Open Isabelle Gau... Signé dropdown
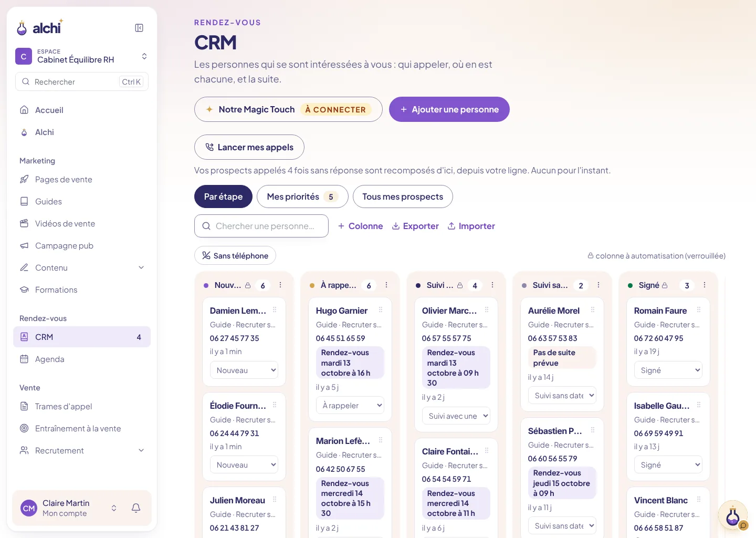This screenshot has width=756, height=538. click(x=668, y=465)
